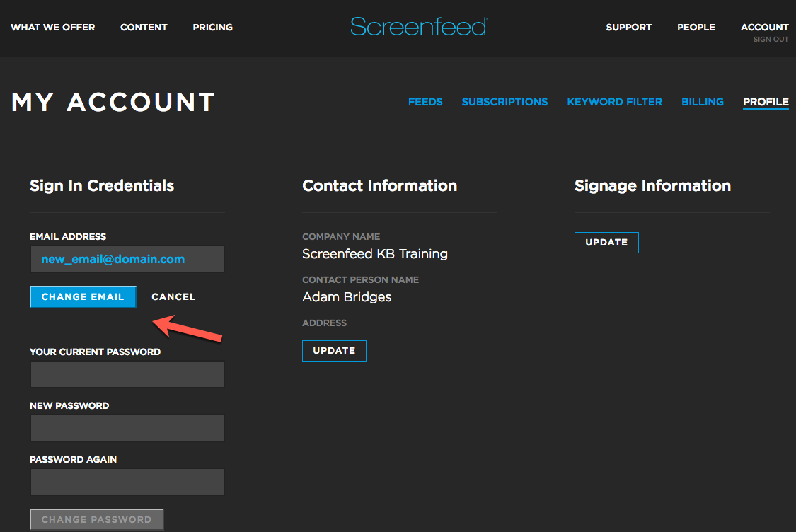Click Update under Signage Information
796x532 pixels.
tap(606, 243)
